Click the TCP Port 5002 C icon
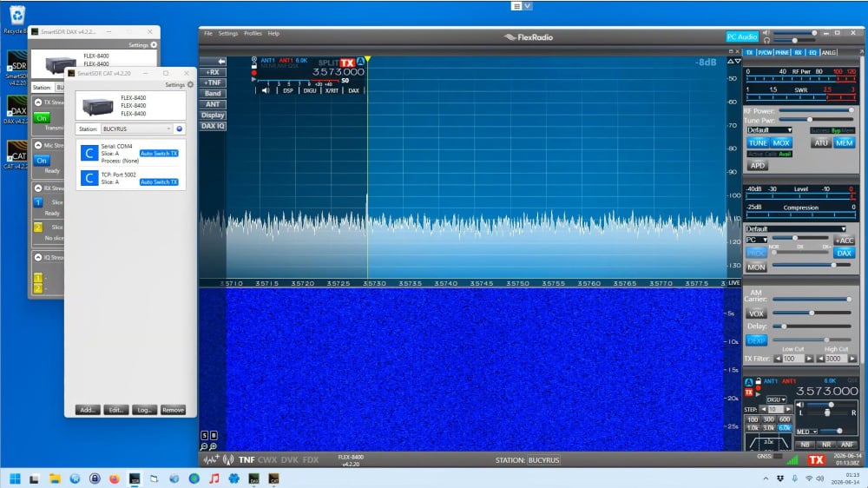868x488 pixels. pos(89,178)
